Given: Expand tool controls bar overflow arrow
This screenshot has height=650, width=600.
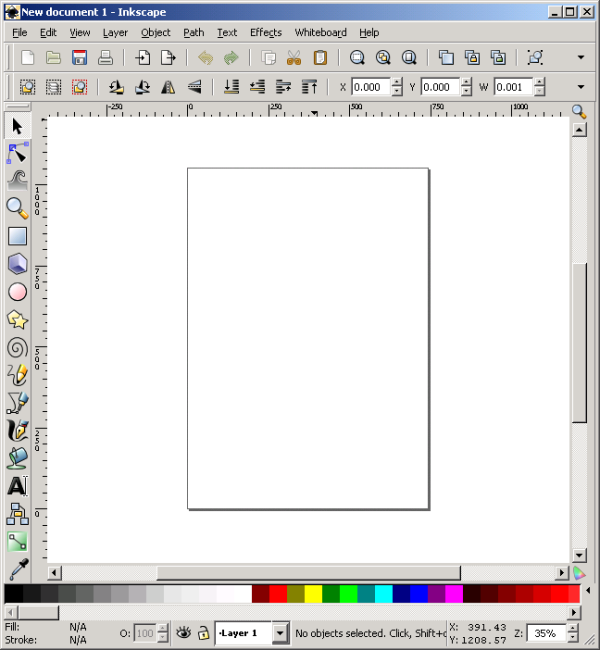Looking at the screenshot, I should [x=581, y=87].
